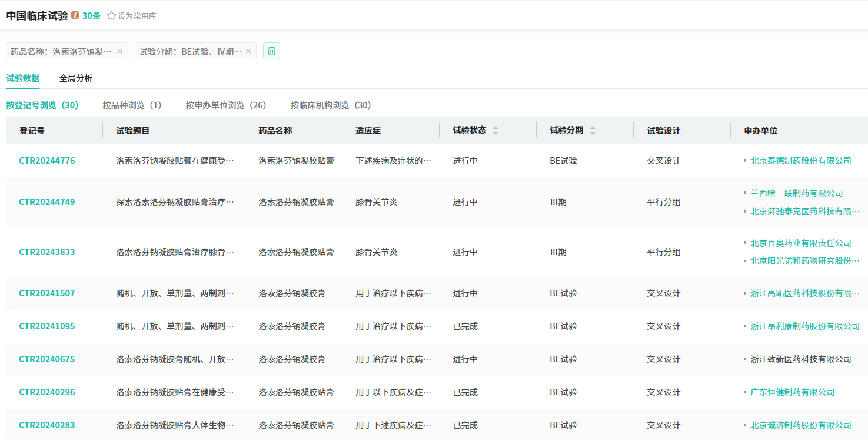Image resolution: width=868 pixels, height=440 pixels.
Task: Click sponsor 广东恒健制药有限公司
Action: (x=793, y=392)
